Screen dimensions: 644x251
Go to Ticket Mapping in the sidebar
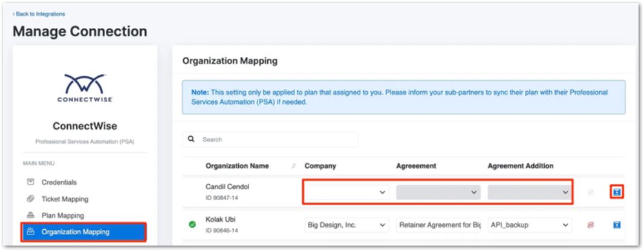point(65,199)
